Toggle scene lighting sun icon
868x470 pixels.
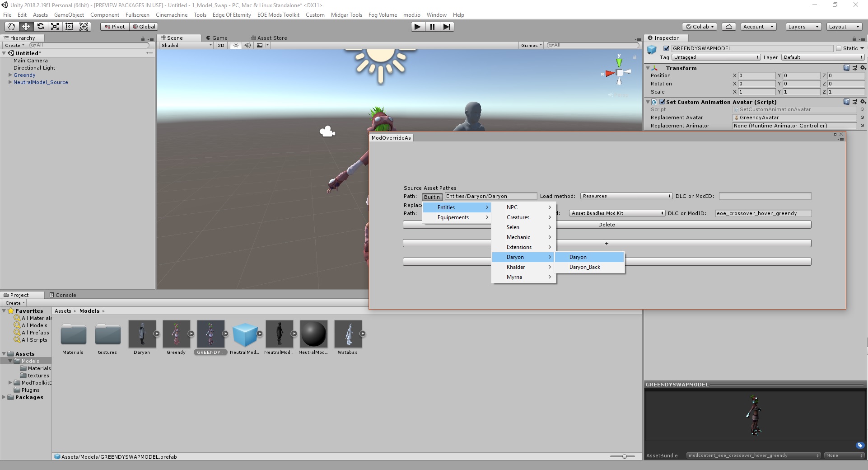click(x=236, y=45)
